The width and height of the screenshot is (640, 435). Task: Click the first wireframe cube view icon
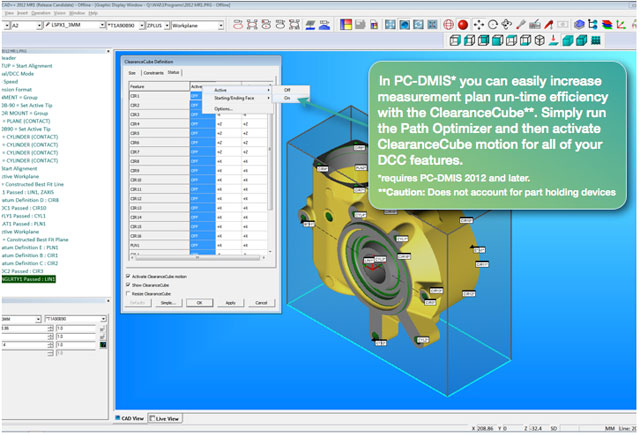453,41
